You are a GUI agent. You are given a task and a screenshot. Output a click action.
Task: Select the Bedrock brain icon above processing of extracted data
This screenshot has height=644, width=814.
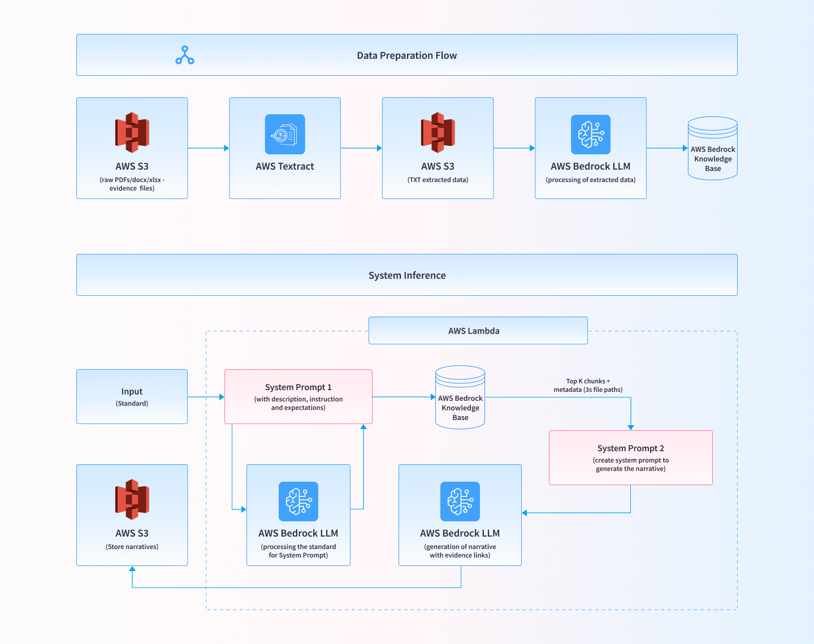(591, 135)
